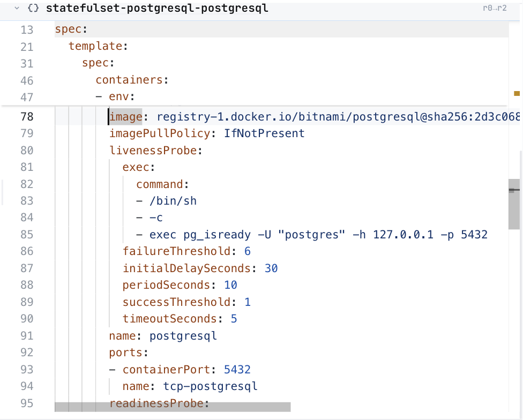Click the 'exec pg_isready' command line

[x=318, y=234]
